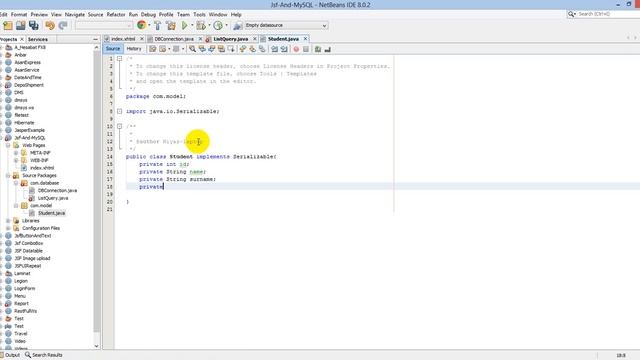The width and height of the screenshot is (640, 360).
Task: Collapse the Web Pages node
Action: point(8,145)
